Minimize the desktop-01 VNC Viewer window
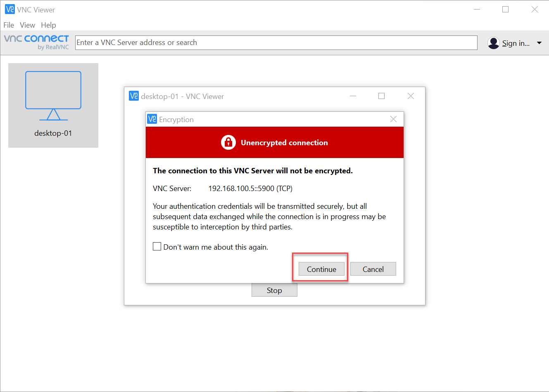 click(x=353, y=96)
